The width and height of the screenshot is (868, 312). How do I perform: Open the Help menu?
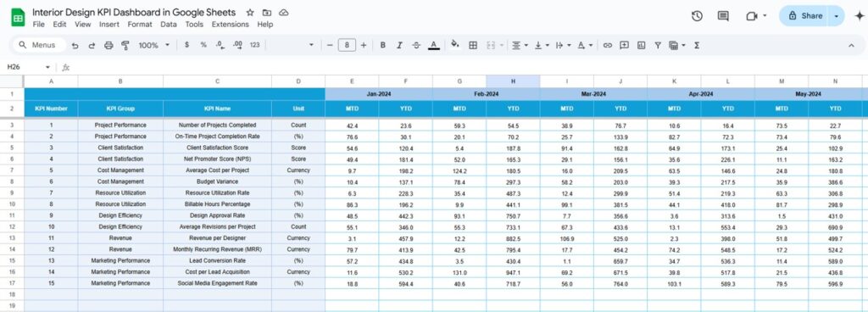pos(265,25)
